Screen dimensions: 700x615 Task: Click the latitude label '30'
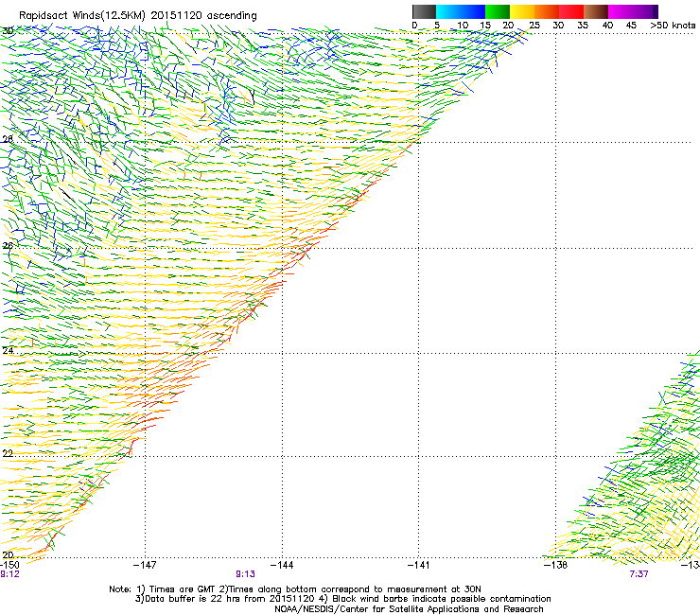pos(8,31)
